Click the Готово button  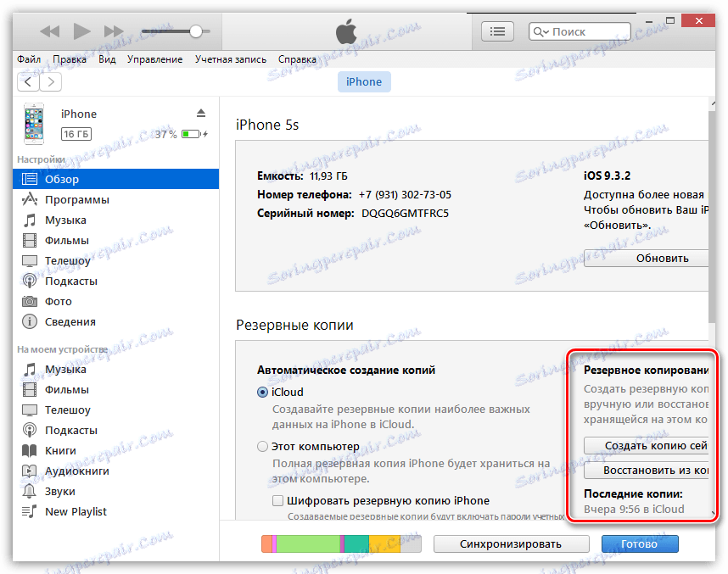click(x=640, y=543)
